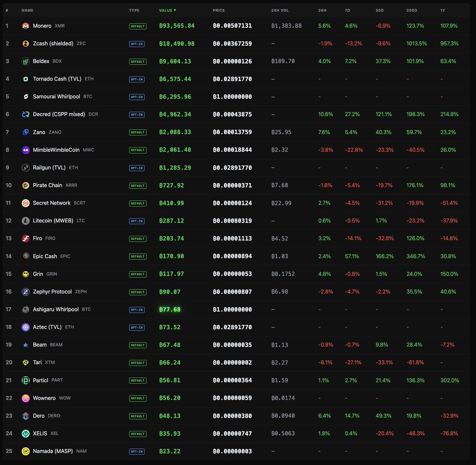Viewport: 476px width, 465px height.
Task: Click the Pirate Chain logo icon
Action: (25, 185)
